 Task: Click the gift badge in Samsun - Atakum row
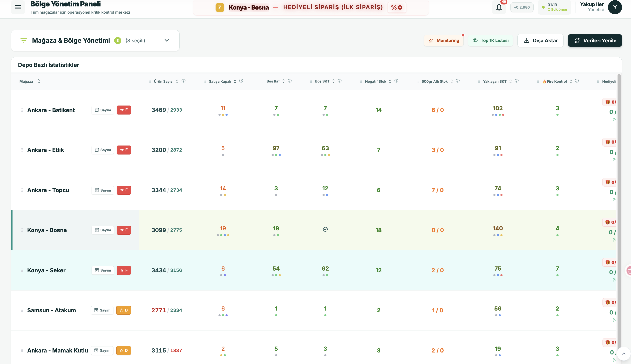pos(610,302)
